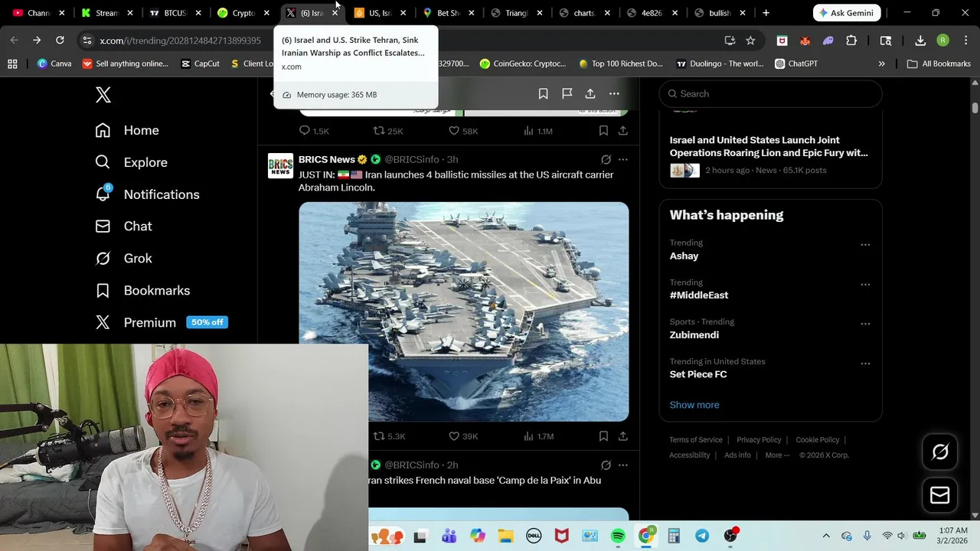Open the trending topic Set Piece FC

tap(698, 374)
